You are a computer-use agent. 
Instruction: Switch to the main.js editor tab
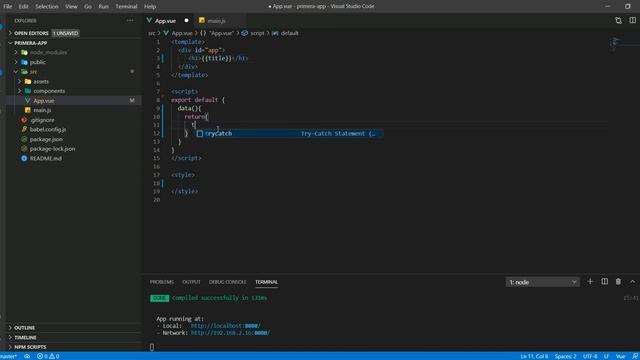tap(216, 20)
